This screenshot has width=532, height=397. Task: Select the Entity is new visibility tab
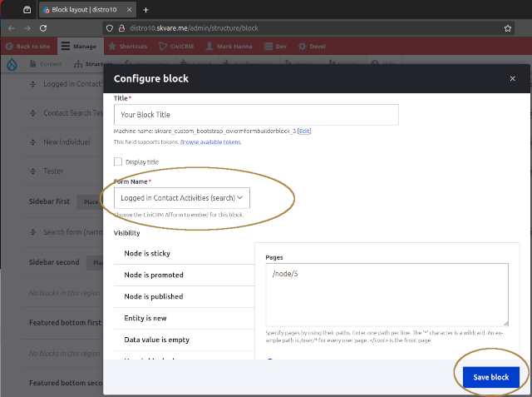185,318
